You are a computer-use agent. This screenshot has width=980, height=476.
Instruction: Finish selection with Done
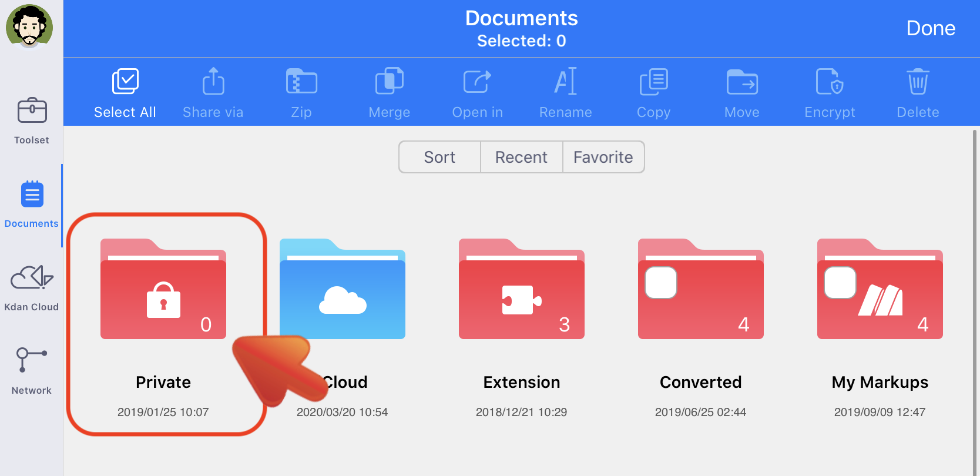pos(931,28)
